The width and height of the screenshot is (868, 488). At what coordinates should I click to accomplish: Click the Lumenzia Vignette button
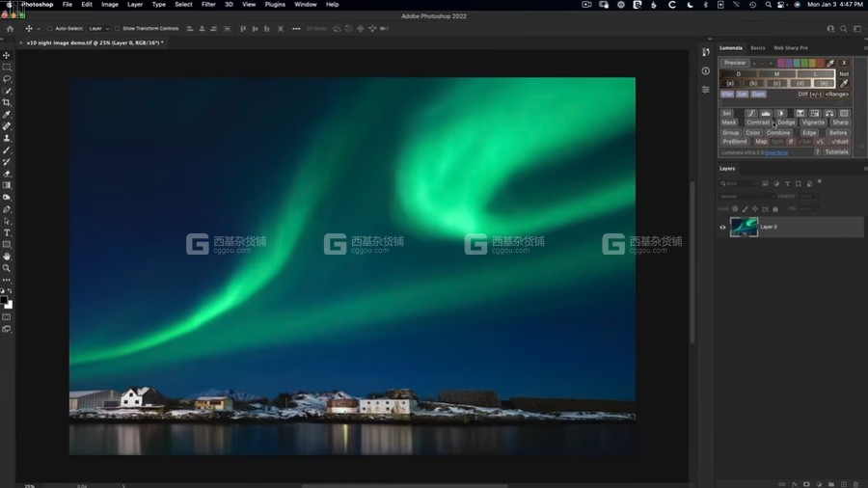[x=813, y=122]
